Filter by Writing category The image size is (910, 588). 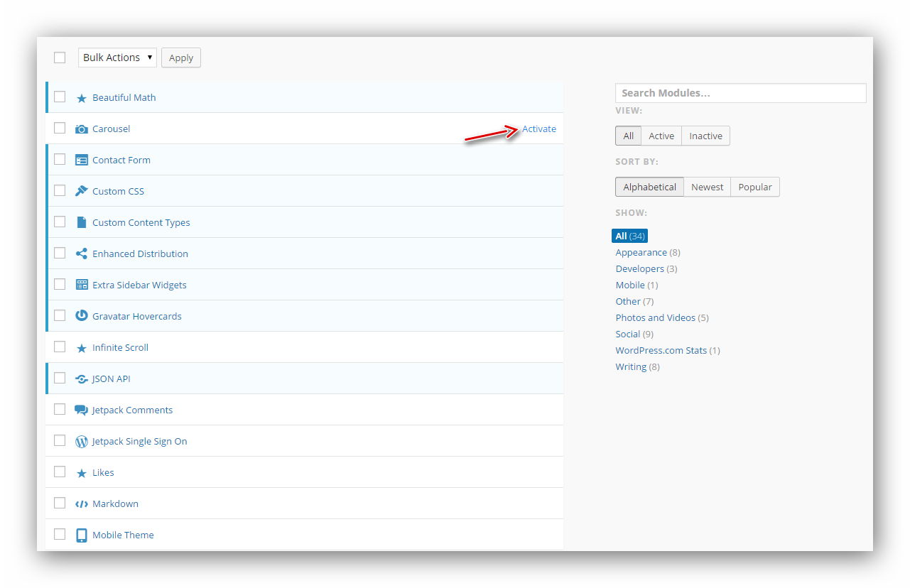point(632,366)
